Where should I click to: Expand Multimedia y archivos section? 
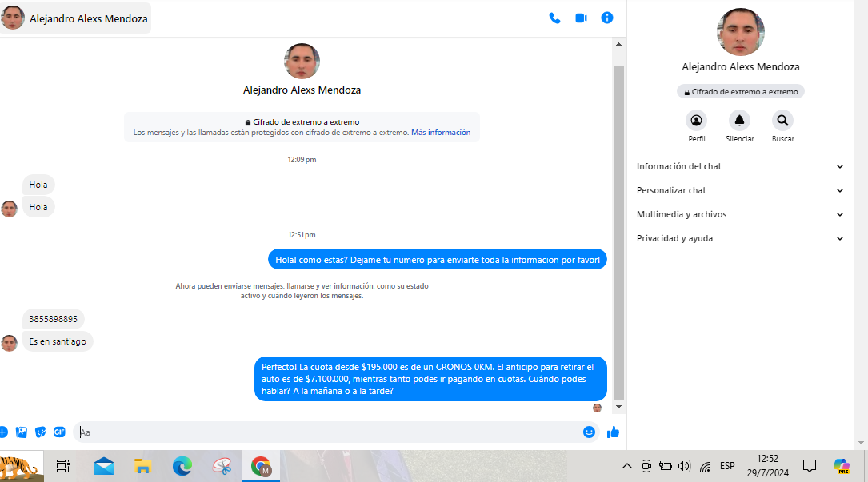pos(740,214)
